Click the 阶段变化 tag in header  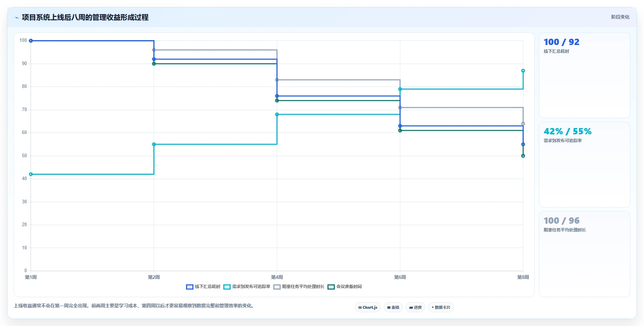[620, 17]
